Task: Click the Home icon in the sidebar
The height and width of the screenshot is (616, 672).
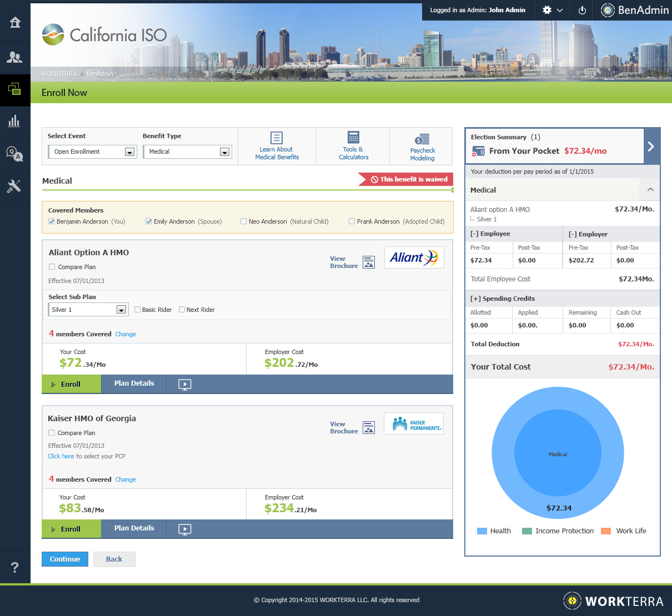Action: point(15,22)
